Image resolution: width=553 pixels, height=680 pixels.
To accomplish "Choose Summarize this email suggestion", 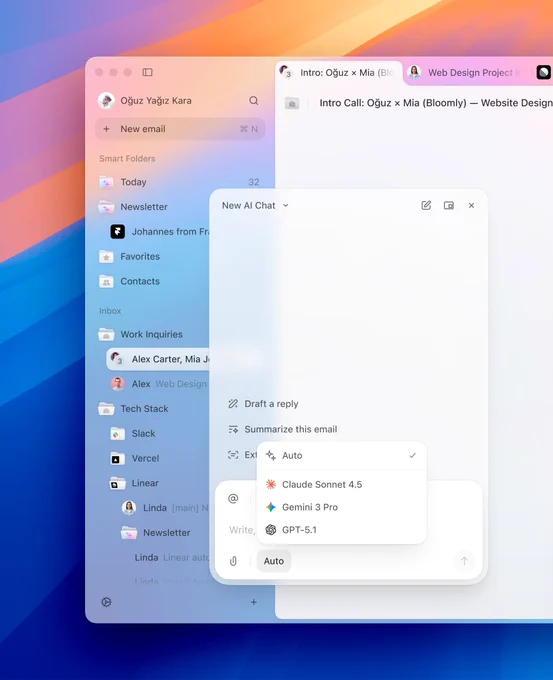I will pyautogui.click(x=283, y=429).
